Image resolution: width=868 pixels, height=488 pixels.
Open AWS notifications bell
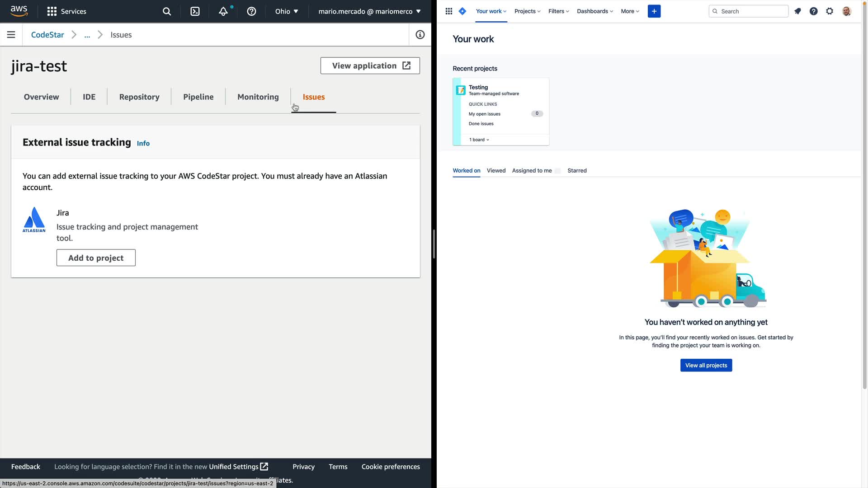(x=223, y=11)
